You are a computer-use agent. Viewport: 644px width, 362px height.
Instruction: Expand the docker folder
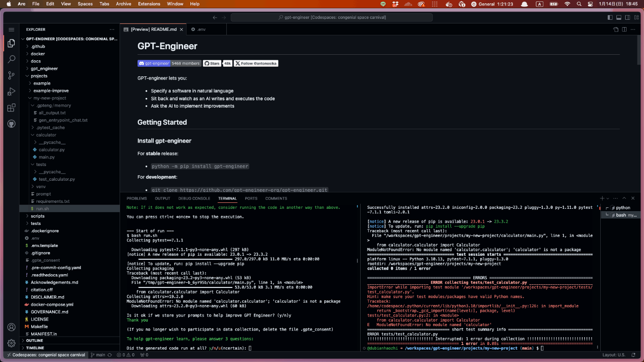tap(38, 54)
